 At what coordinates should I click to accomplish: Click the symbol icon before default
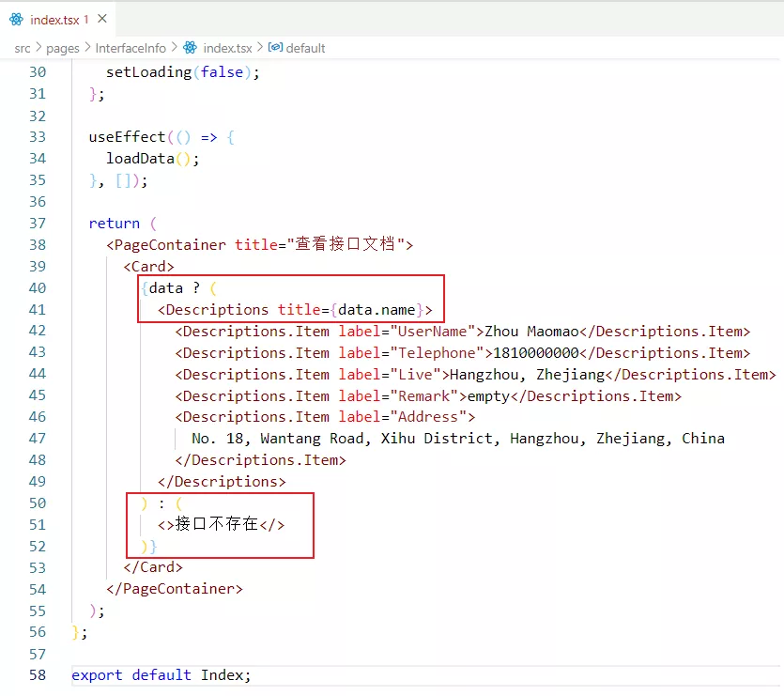pyautogui.click(x=275, y=48)
